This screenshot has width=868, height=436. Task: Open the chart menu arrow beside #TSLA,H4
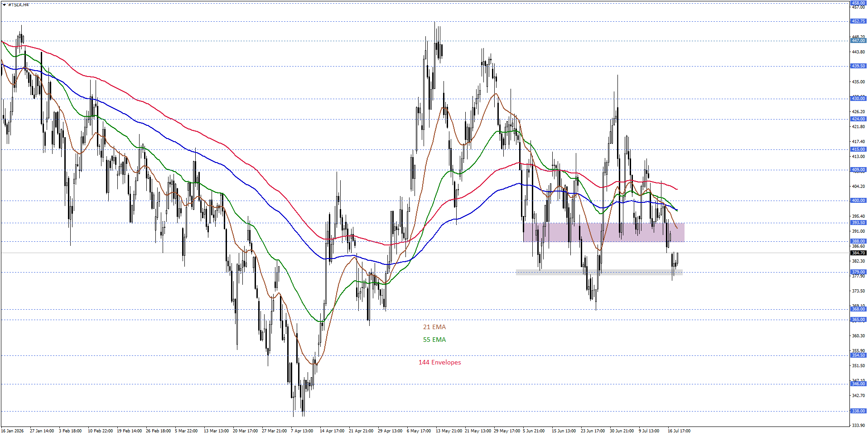tap(5, 5)
